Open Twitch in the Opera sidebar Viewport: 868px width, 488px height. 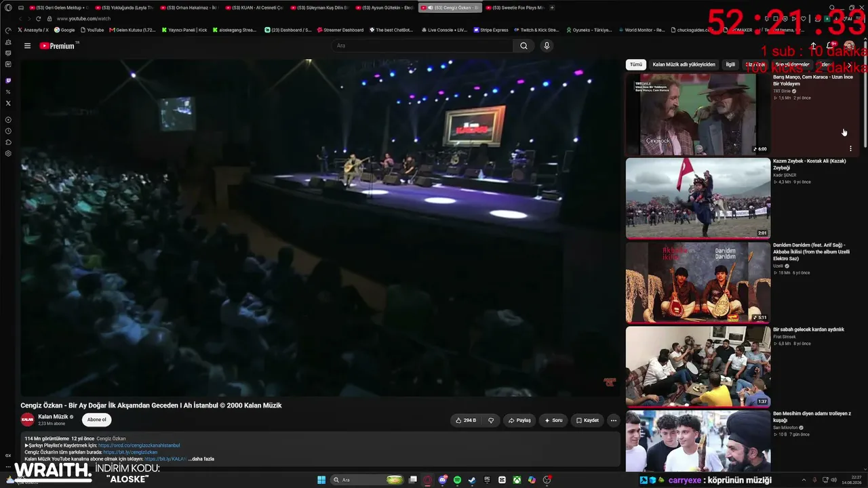click(x=8, y=81)
